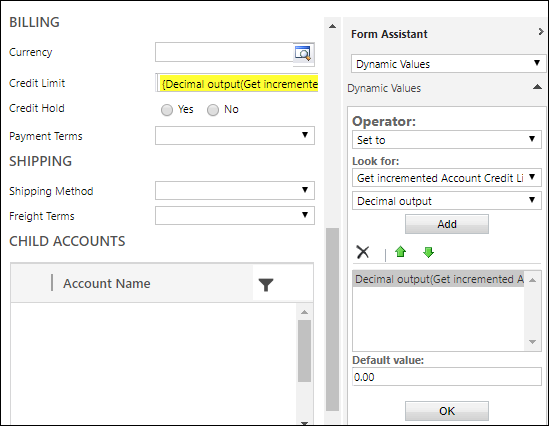Open the Payment Terms dropdown
Viewport: 549px width, 426px height.
pos(235,135)
